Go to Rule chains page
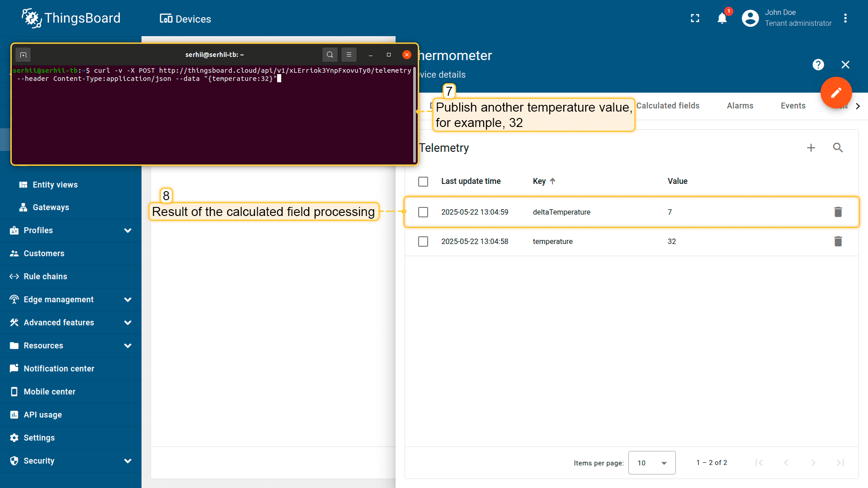The width and height of the screenshot is (868, 488). (x=45, y=277)
